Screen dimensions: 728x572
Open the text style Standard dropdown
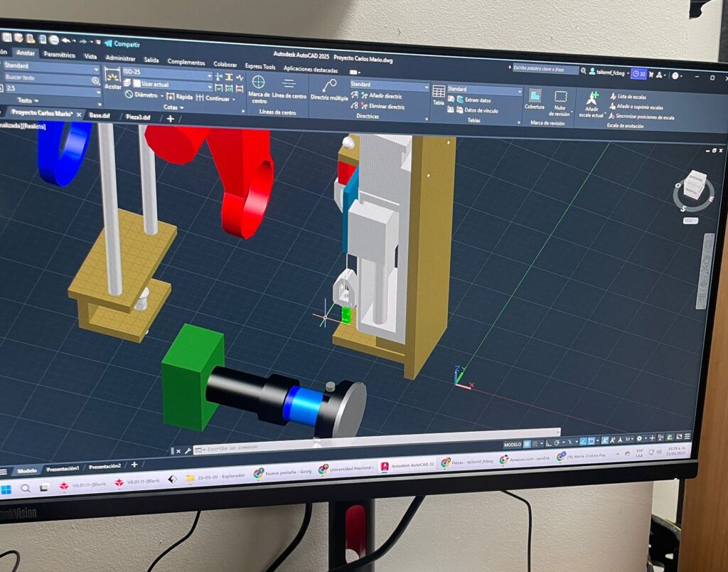tap(51, 67)
